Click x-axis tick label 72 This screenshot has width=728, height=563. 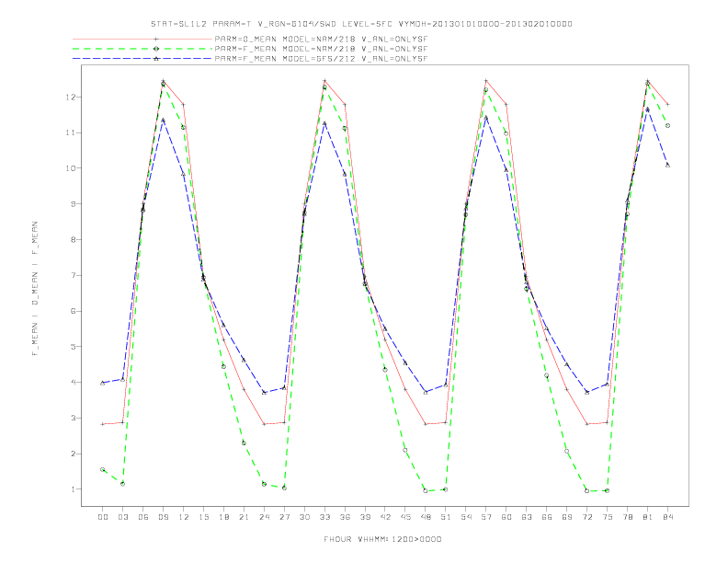point(587,517)
